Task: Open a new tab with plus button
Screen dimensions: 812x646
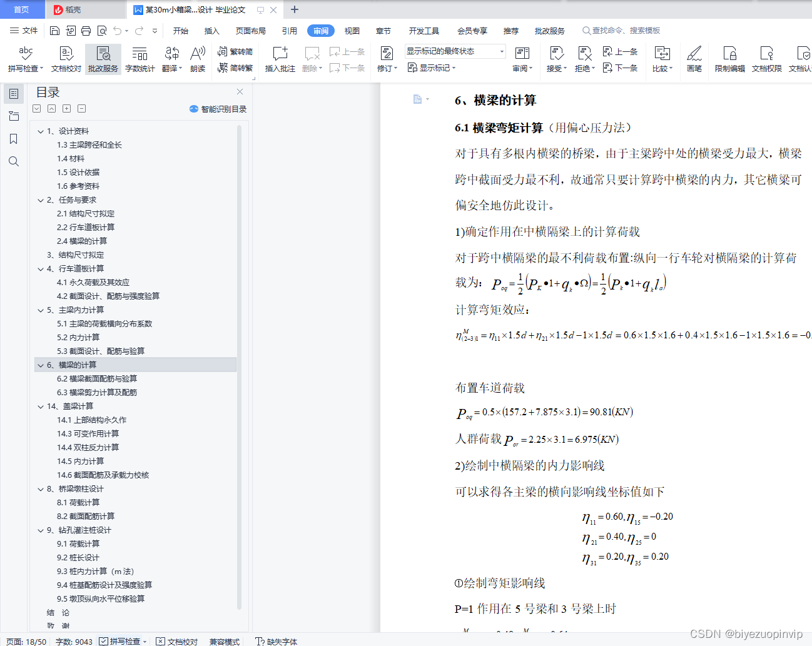Action: click(x=295, y=9)
